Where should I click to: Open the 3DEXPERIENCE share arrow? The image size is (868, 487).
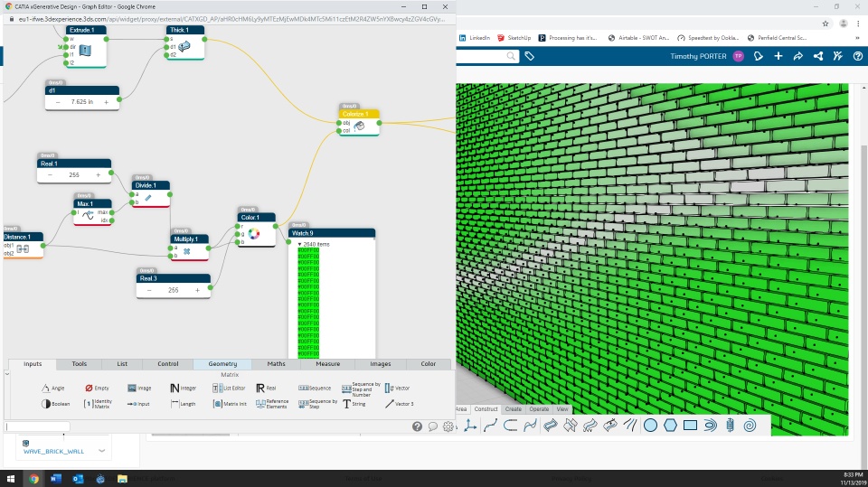[x=797, y=56]
